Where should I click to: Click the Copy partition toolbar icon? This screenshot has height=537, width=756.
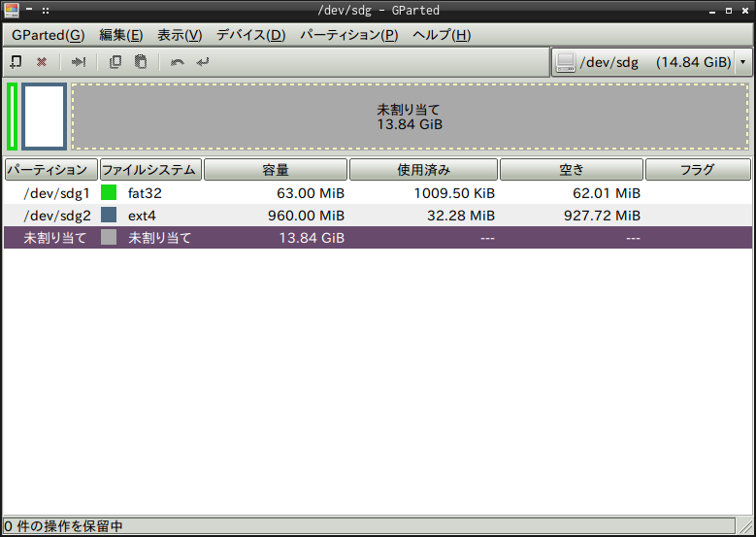click(x=115, y=62)
